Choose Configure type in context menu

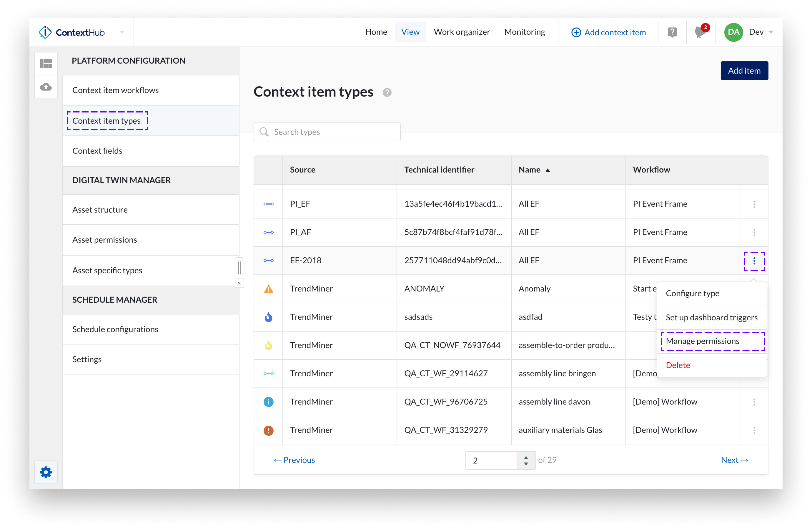point(692,293)
